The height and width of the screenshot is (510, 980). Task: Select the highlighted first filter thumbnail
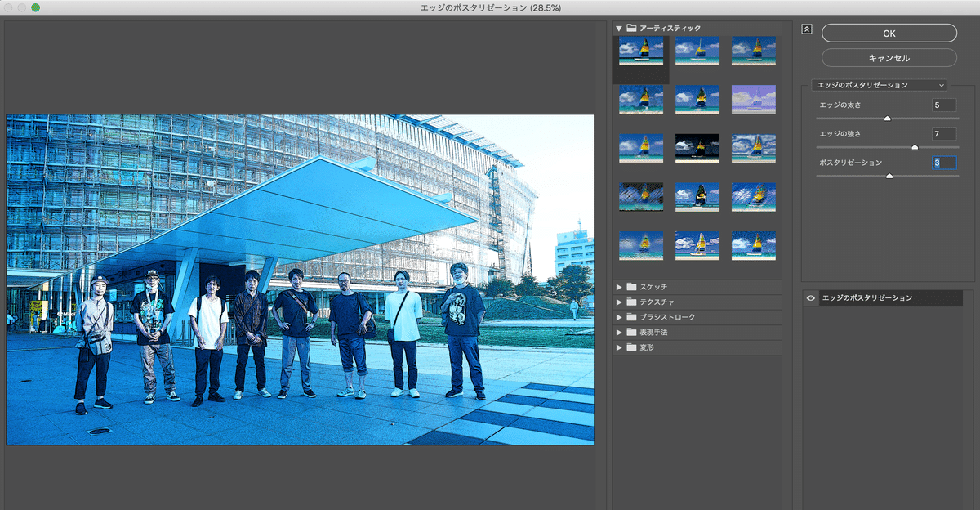[641, 51]
